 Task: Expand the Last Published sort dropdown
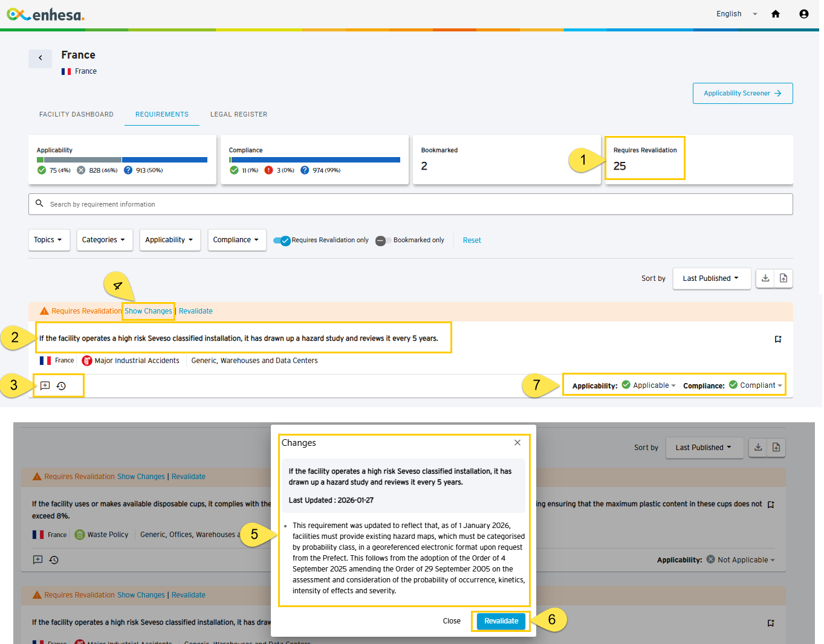(x=712, y=279)
